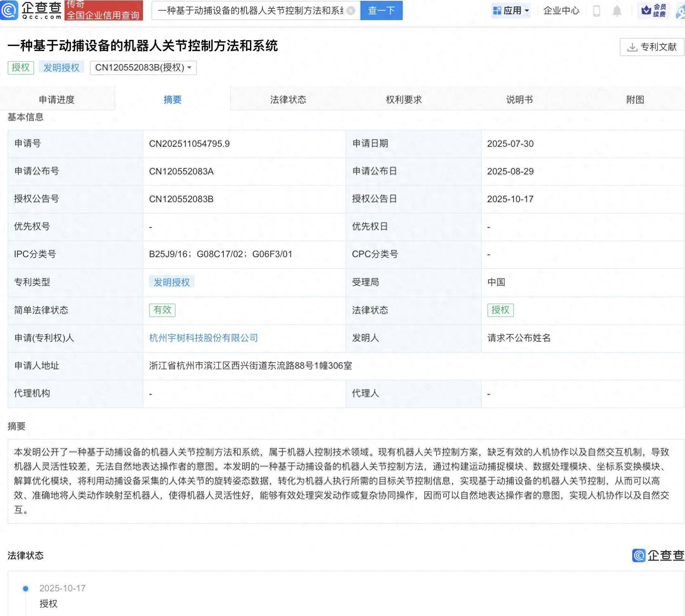Screen dimensions: 685x616
Task: Click the 发明授权 patent type tag
Action: pyautogui.click(x=173, y=282)
